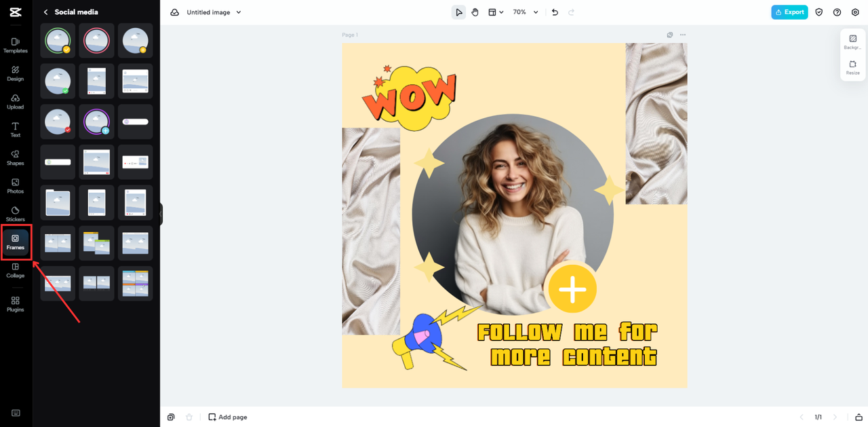This screenshot has height=427, width=868.
Task: Select the yellow plus circle on canvas
Action: (x=572, y=289)
